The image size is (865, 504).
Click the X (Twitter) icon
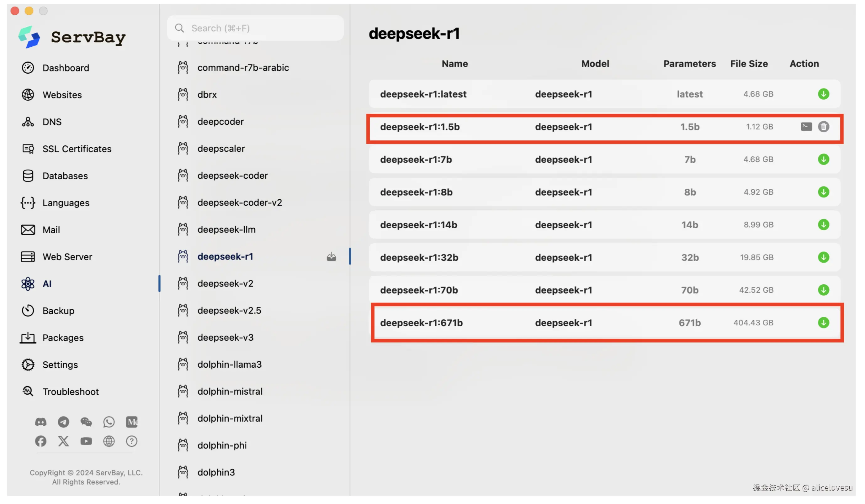coord(63,441)
